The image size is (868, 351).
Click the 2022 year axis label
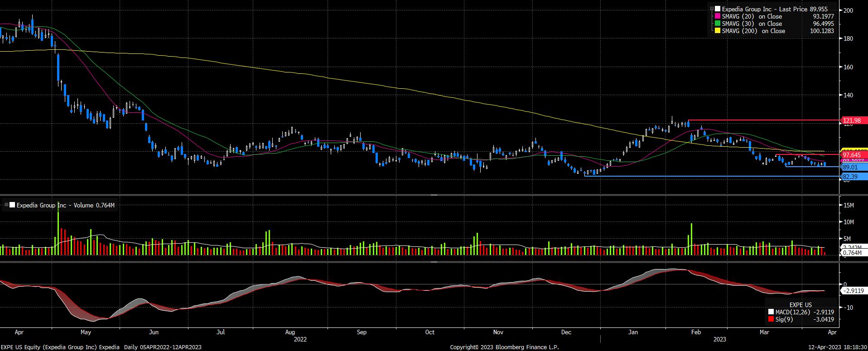[300, 339]
